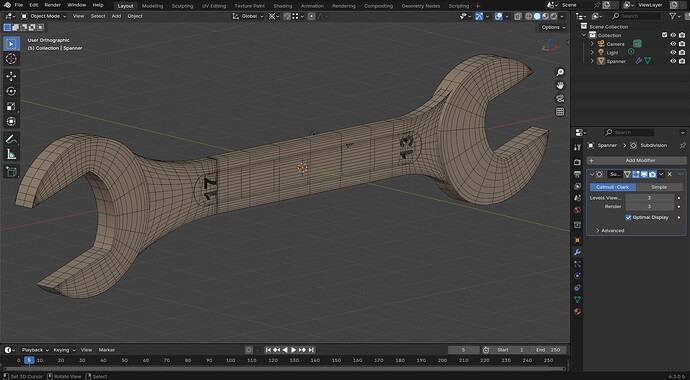The width and height of the screenshot is (690, 380).
Task: Collapse the Collection tree item
Action: pyautogui.click(x=584, y=35)
